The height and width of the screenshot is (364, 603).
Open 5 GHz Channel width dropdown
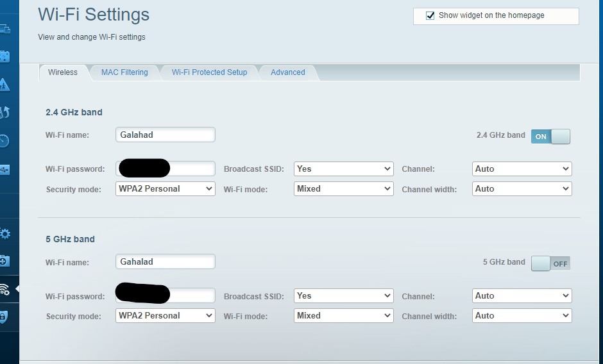click(522, 315)
